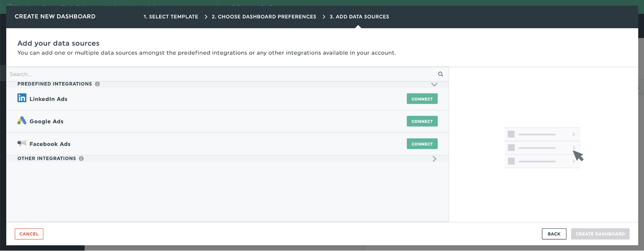The image size is (644, 251).
Task: Click the Facebook Ads megaphone icon
Action: [22, 143]
